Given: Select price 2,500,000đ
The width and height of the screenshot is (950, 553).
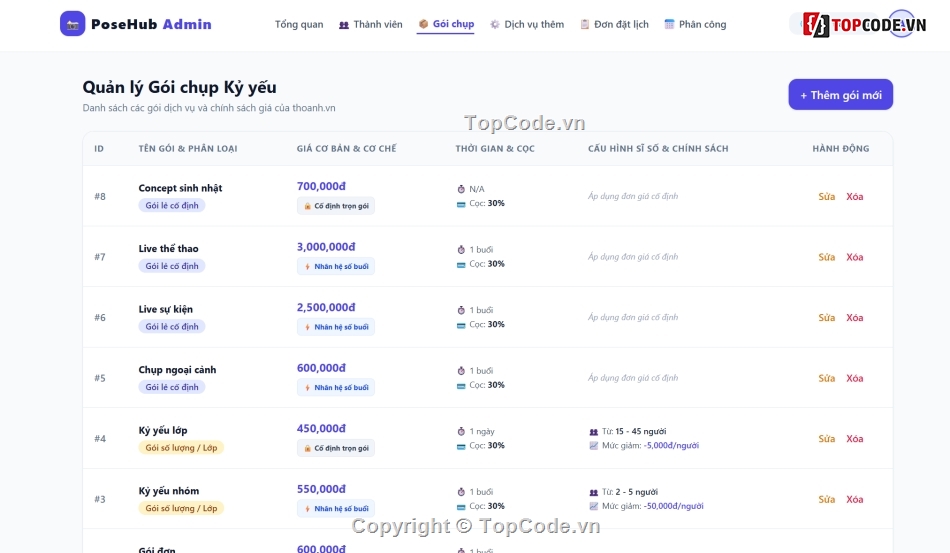Looking at the screenshot, I should 326,307.
